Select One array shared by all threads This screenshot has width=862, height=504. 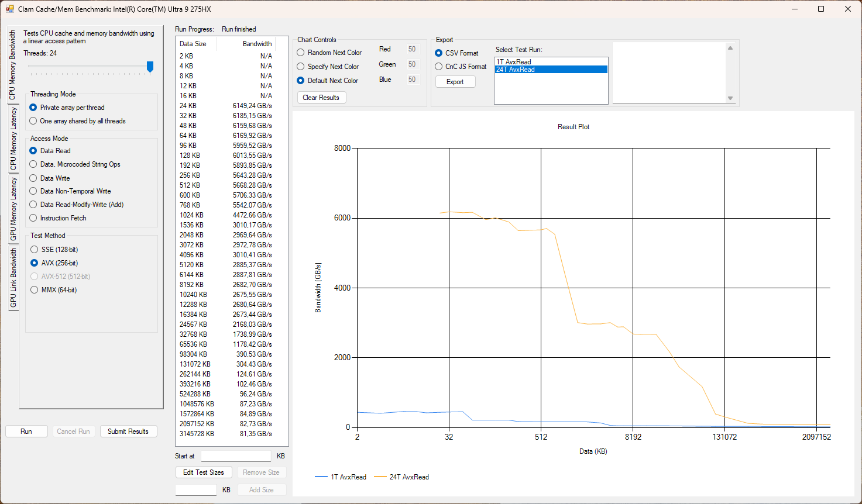pos(33,121)
